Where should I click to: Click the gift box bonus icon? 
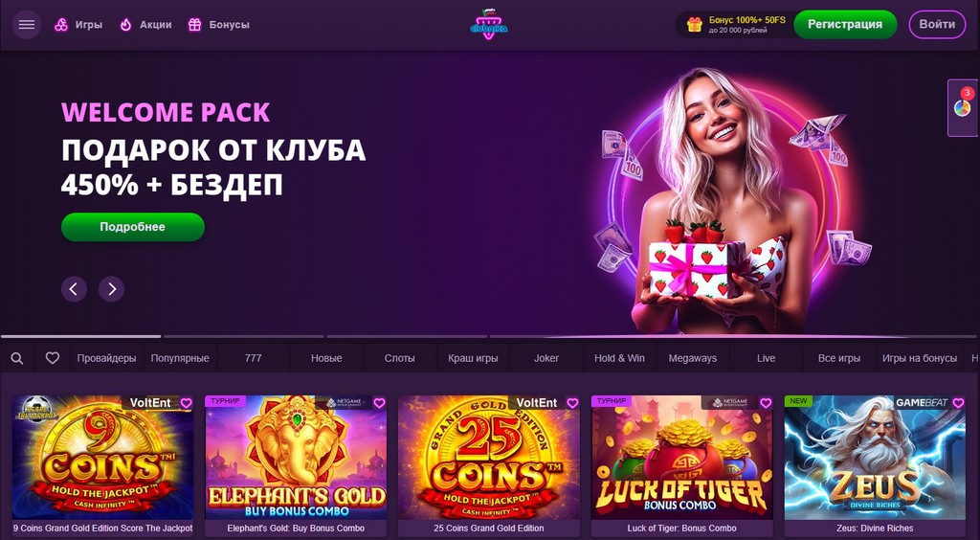(x=695, y=25)
